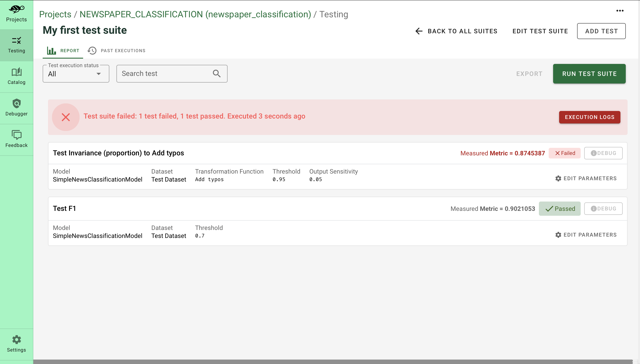The height and width of the screenshot is (364, 640).
Task: Click the Add typos transformation function value
Action: coord(209,179)
